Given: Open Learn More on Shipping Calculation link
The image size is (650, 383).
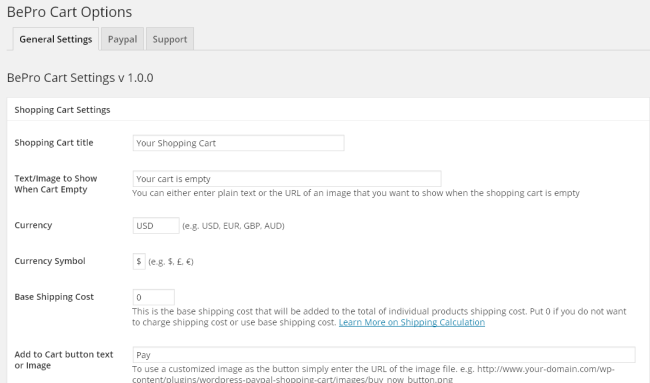Looking at the screenshot, I should [412, 322].
